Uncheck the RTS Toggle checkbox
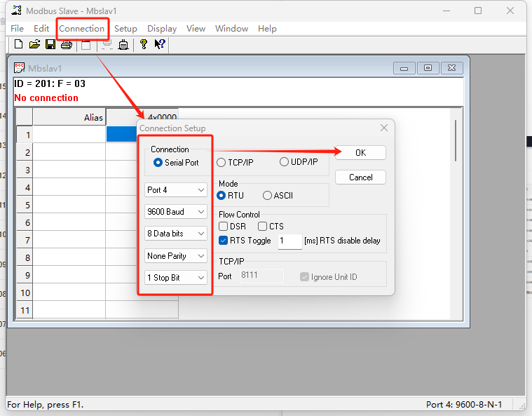 click(224, 241)
